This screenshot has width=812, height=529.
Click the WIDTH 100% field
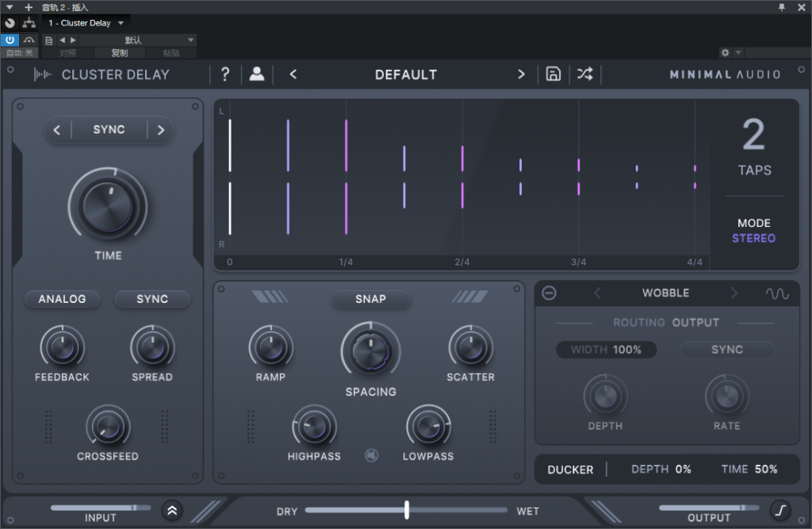coord(606,350)
